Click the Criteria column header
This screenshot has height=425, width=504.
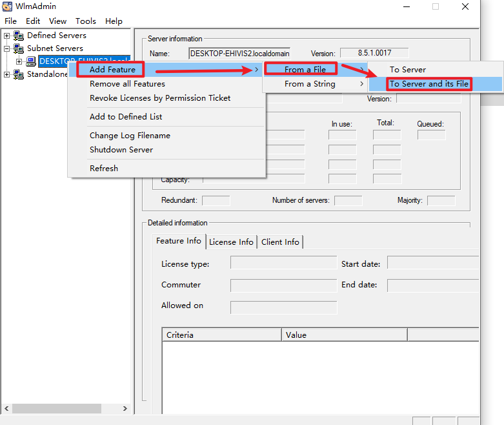tap(221, 335)
